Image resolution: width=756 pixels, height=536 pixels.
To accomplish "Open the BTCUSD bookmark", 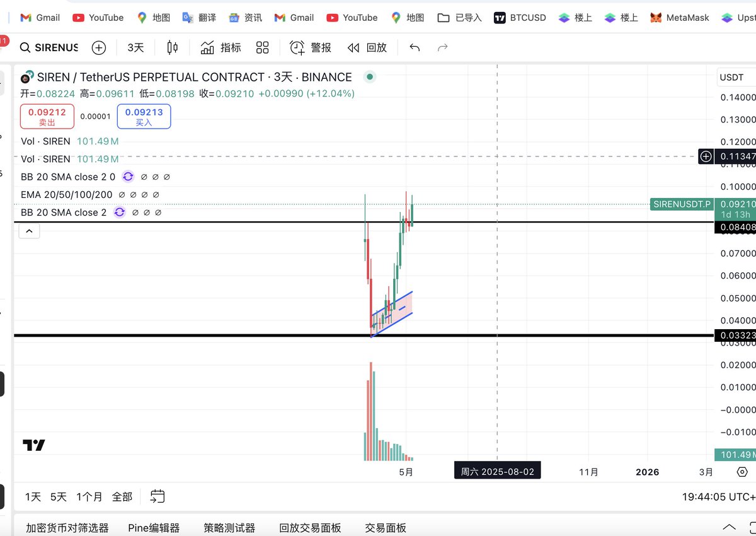I will pyautogui.click(x=520, y=18).
